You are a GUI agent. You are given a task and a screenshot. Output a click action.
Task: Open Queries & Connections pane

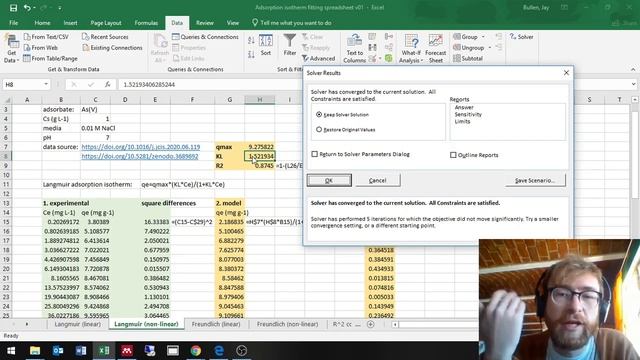pyautogui.click(x=205, y=37)
